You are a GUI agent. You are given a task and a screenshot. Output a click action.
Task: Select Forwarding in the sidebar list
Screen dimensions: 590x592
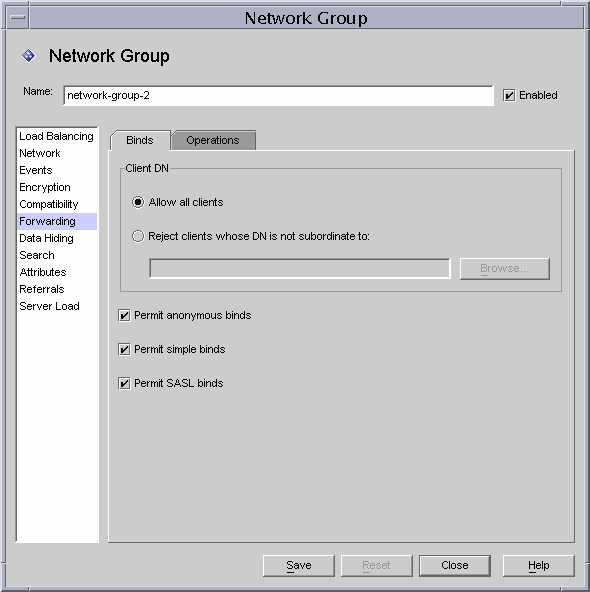coord(57,221)
